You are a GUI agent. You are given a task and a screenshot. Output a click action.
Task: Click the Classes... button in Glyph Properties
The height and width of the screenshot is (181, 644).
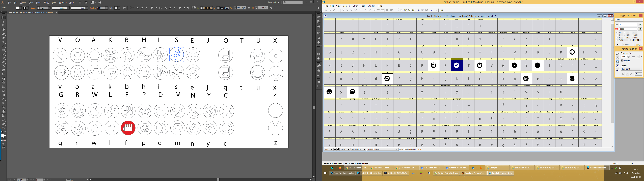[628, 45]
